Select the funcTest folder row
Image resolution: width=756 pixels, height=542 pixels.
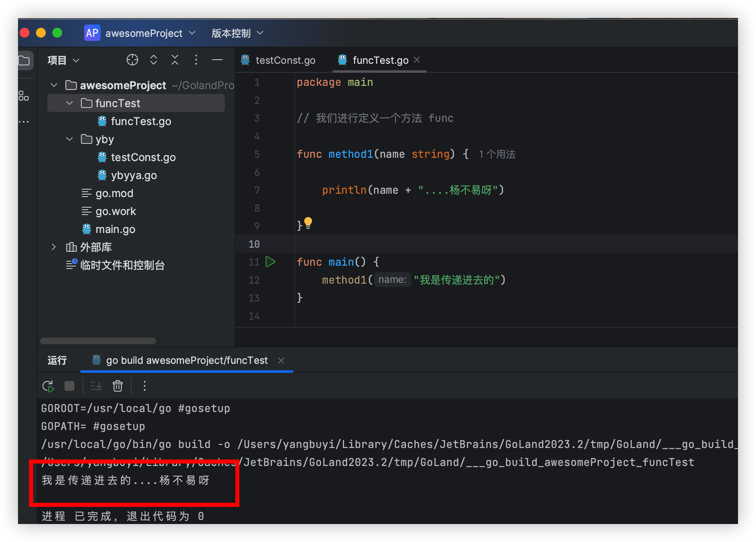coord(136,103)
